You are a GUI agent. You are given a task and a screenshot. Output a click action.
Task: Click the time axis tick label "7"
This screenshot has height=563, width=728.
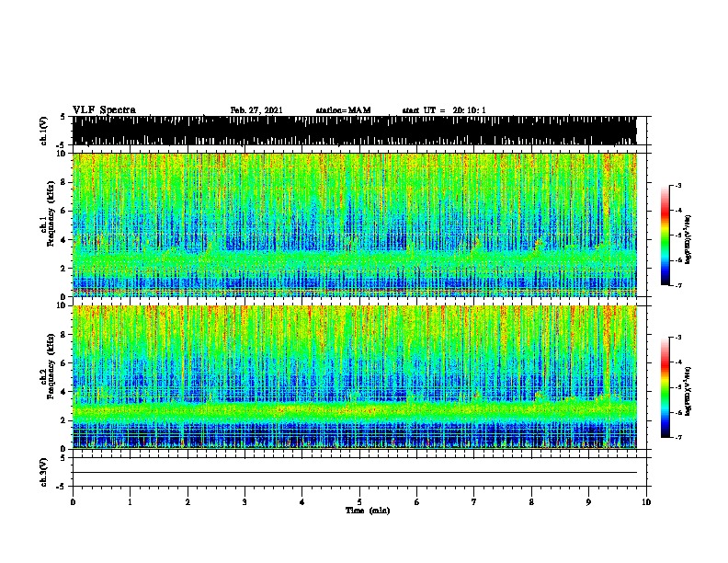(x=474, y=502)
